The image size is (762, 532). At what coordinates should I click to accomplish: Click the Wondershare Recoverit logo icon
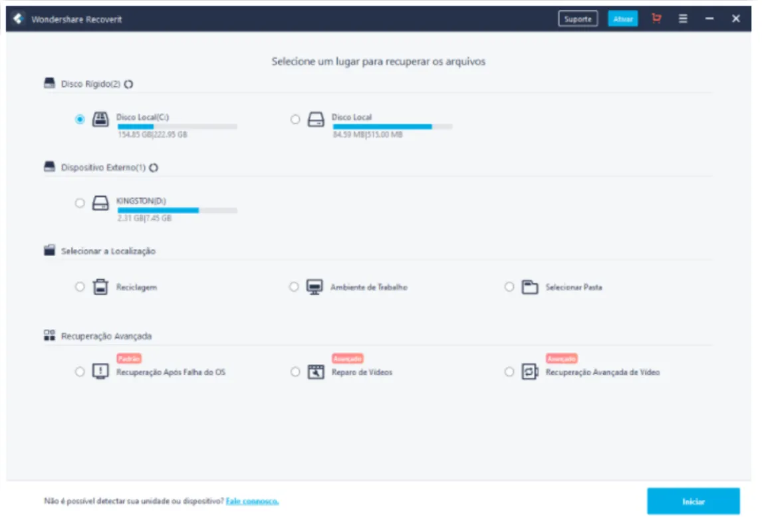19,19
